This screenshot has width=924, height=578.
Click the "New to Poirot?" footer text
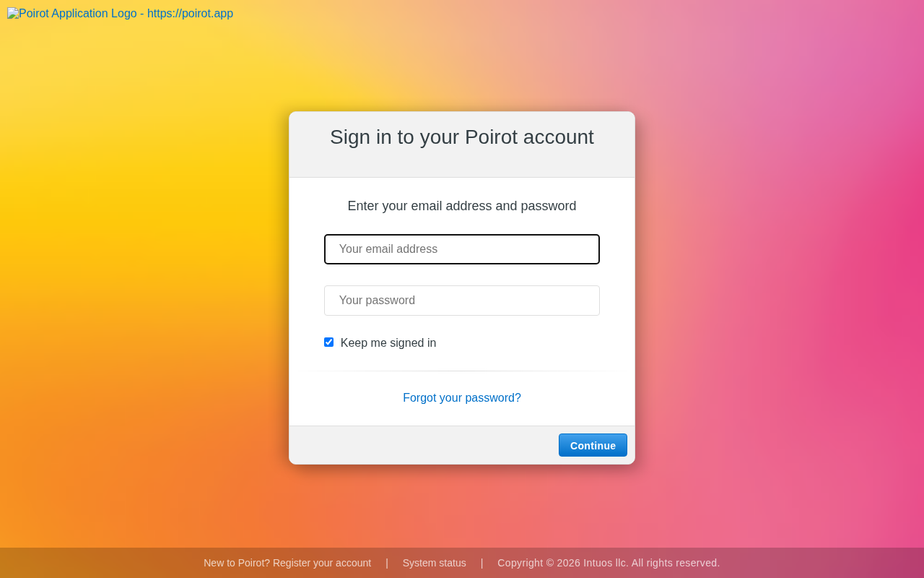237,563
